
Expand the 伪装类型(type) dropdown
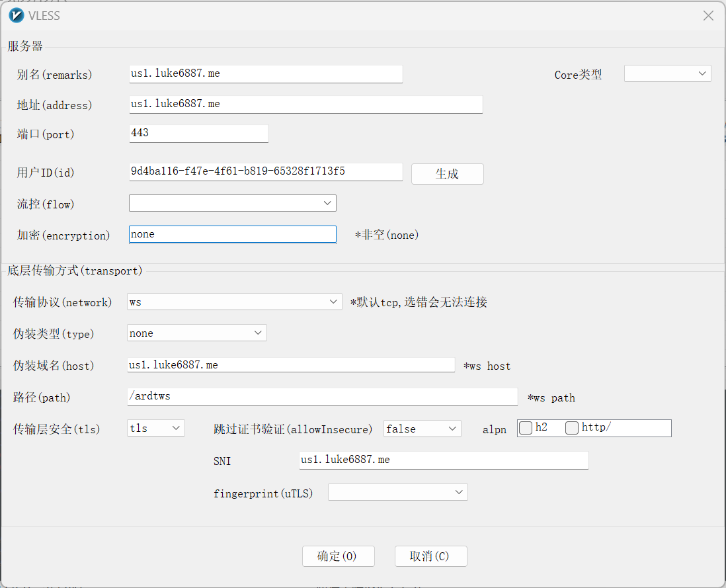(196, 333)
